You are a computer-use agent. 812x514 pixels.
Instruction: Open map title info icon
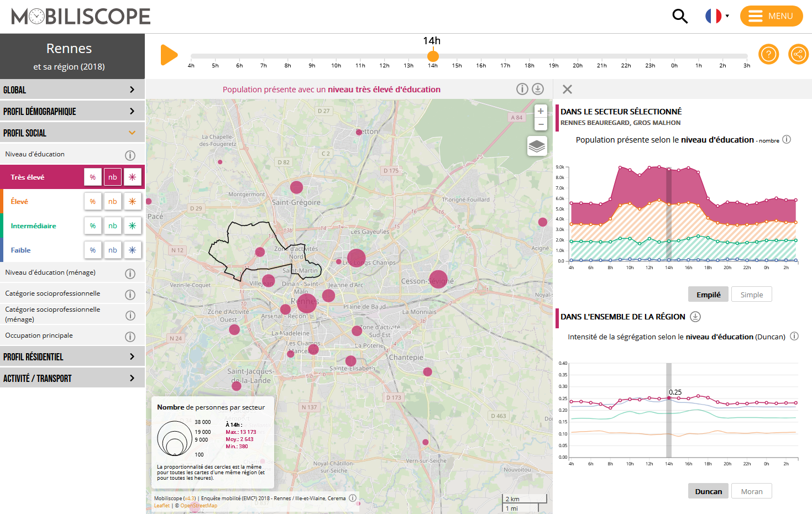coord(522,89)
